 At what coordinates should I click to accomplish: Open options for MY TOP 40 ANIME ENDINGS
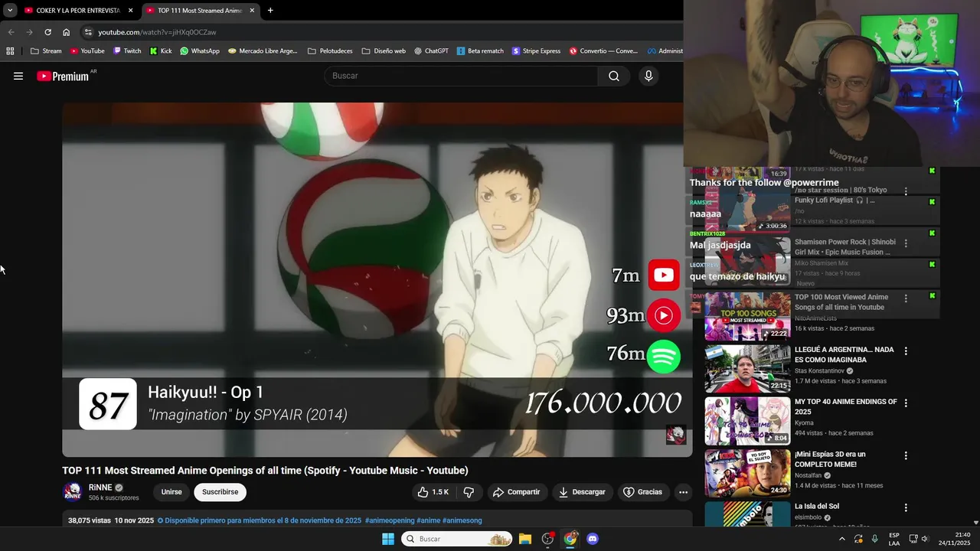(x=906, y=403)
